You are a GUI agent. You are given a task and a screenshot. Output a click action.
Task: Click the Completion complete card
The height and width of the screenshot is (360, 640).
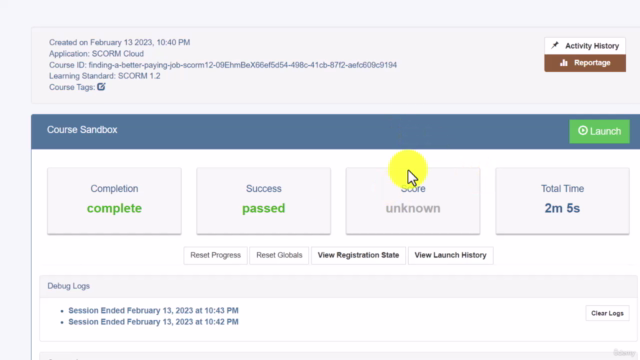coord(114,201)
